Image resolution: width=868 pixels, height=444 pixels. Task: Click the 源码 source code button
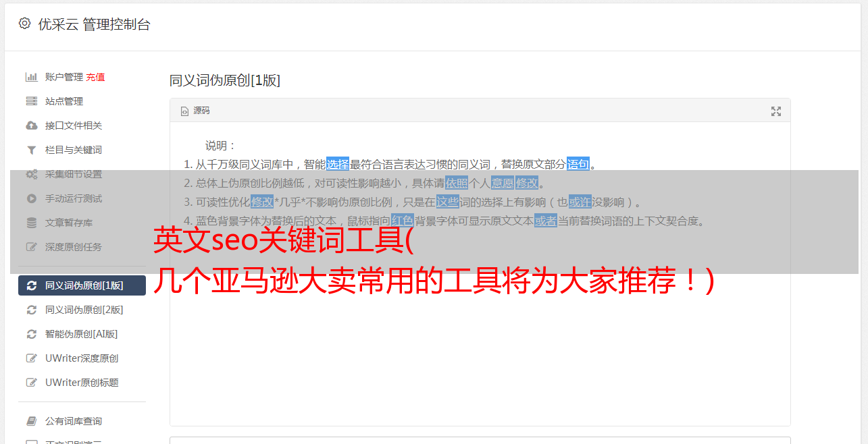point(195,111)
